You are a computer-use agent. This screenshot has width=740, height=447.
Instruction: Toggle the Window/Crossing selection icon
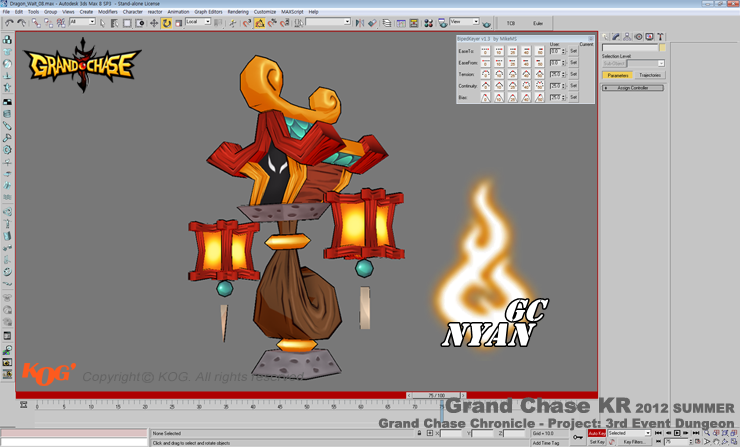click(x=140, y=23)
